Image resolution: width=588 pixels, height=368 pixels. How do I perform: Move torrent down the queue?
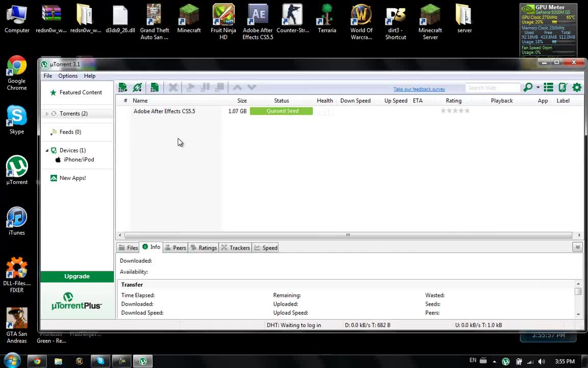[x=252, y=87]
